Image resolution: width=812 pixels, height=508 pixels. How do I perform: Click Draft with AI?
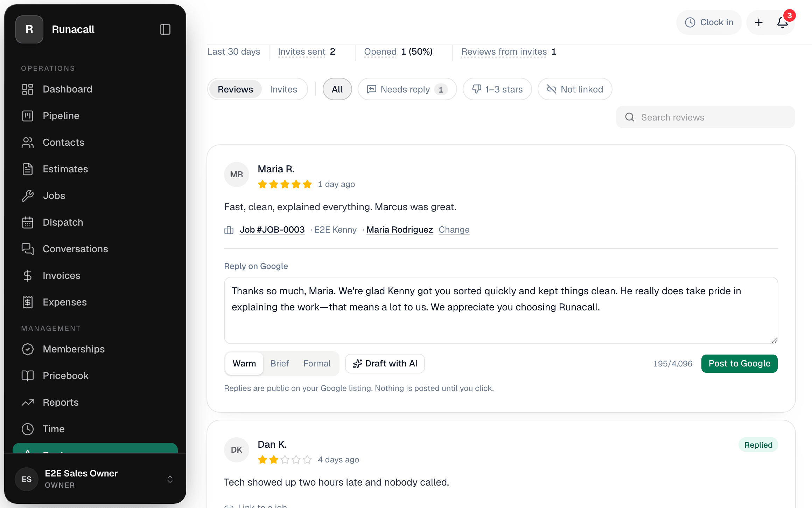[x=385, y=364]
